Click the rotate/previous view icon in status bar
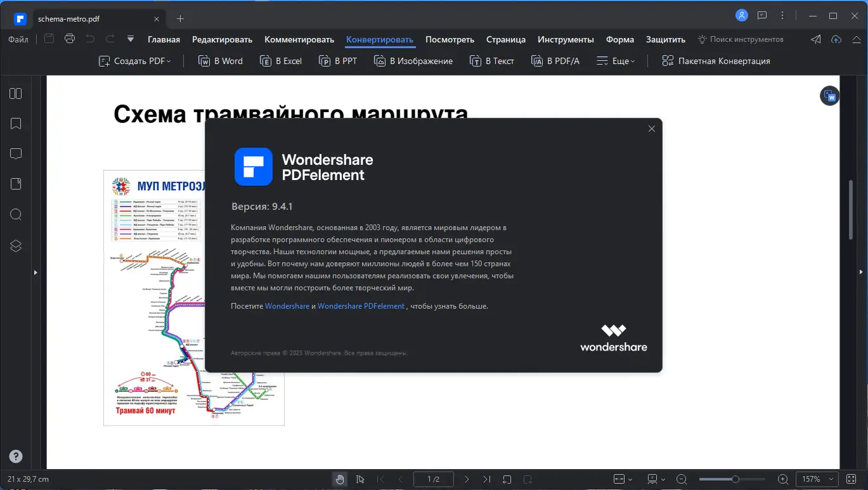This screenshot has height=490, width=868. pos(507,479)
